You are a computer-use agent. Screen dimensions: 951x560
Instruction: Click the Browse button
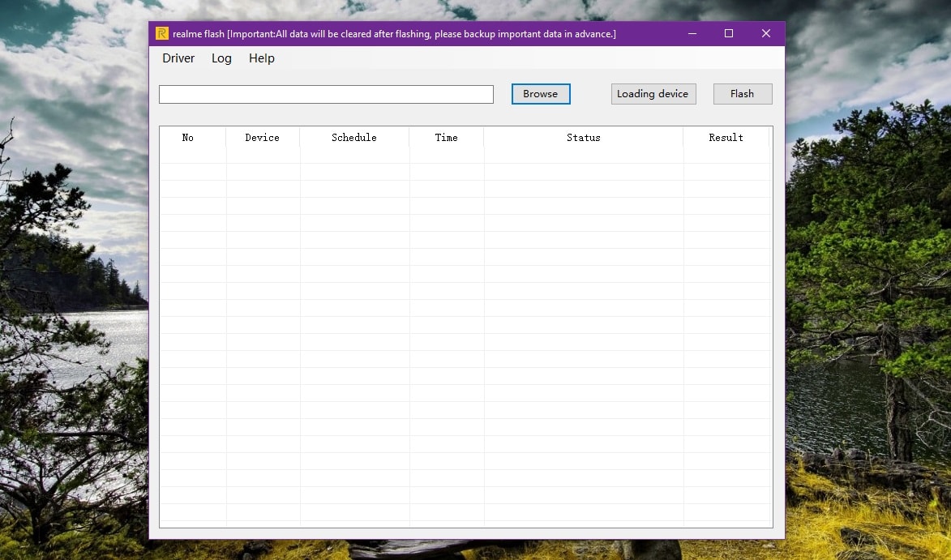(541, 94)
